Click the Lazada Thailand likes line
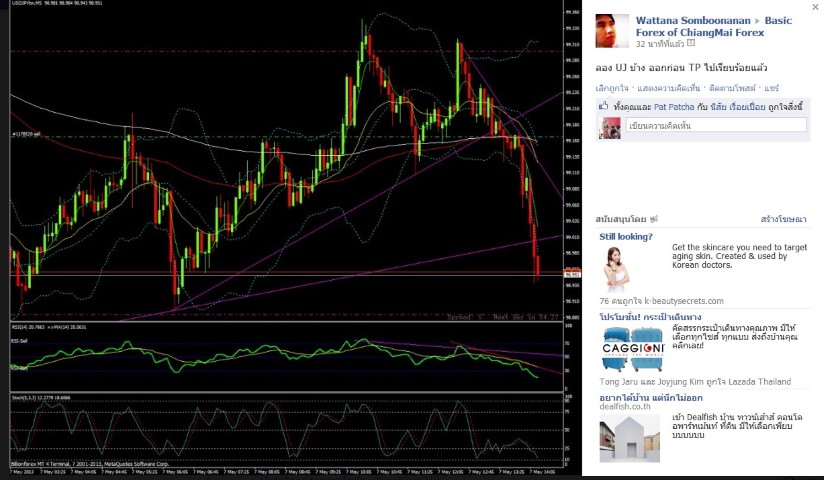Viewport: 824px width, 480px height. 695,382
